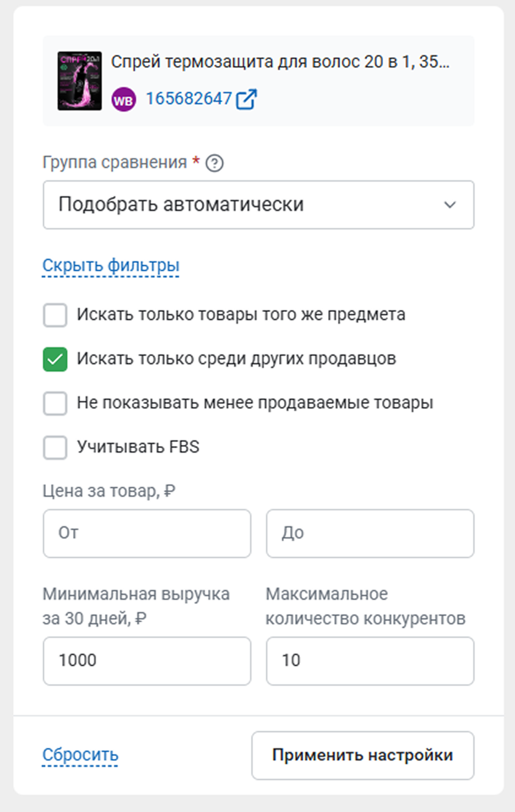This screenshot has height=812, width=515.
Task: Expand the Подобрать автоматически dropdown
Action: tap(257, 205)
